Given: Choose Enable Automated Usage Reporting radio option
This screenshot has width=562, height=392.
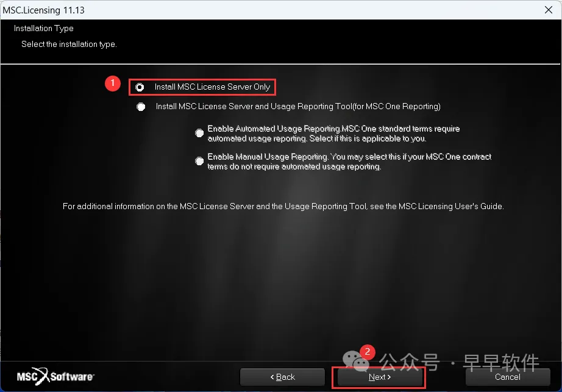Looking at the screenshot, I should [199, 134].
